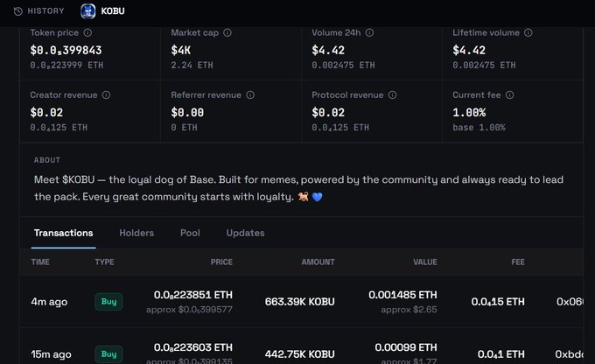Click the Buy badge in 15m ago row
Viewport: 595px width, 364px height.
[108, 354]
